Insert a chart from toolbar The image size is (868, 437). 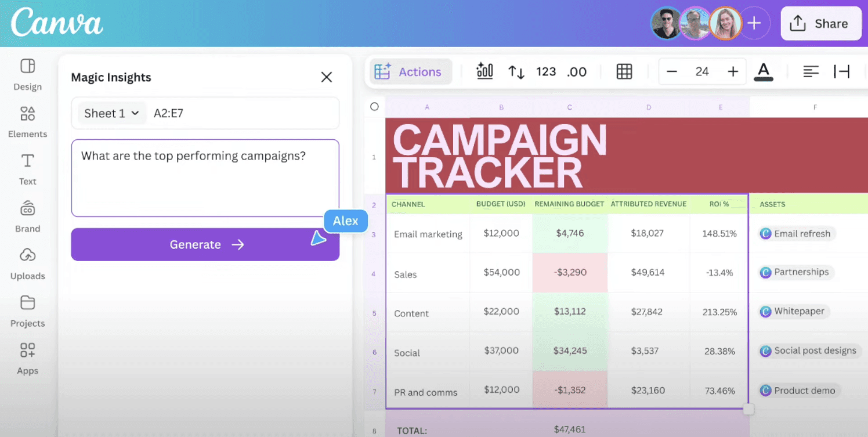click(484, 71)
